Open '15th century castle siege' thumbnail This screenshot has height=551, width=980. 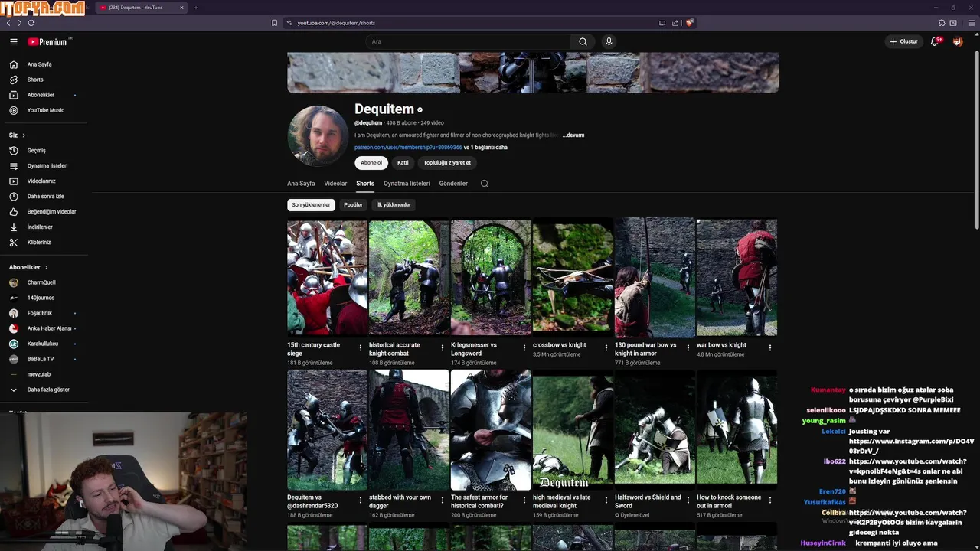click(327, 278)
